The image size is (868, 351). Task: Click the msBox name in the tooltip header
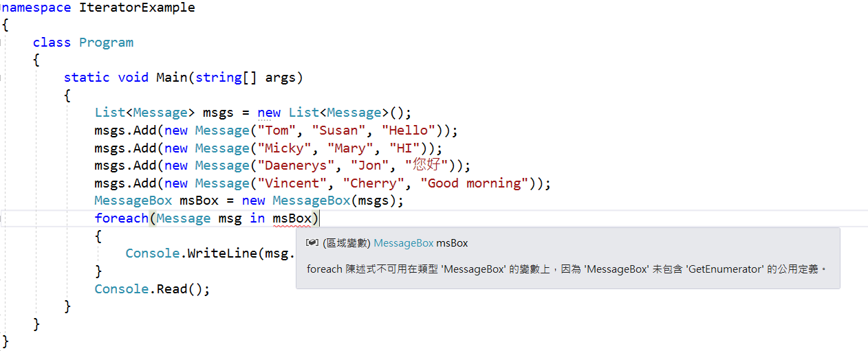pos(452,243)
